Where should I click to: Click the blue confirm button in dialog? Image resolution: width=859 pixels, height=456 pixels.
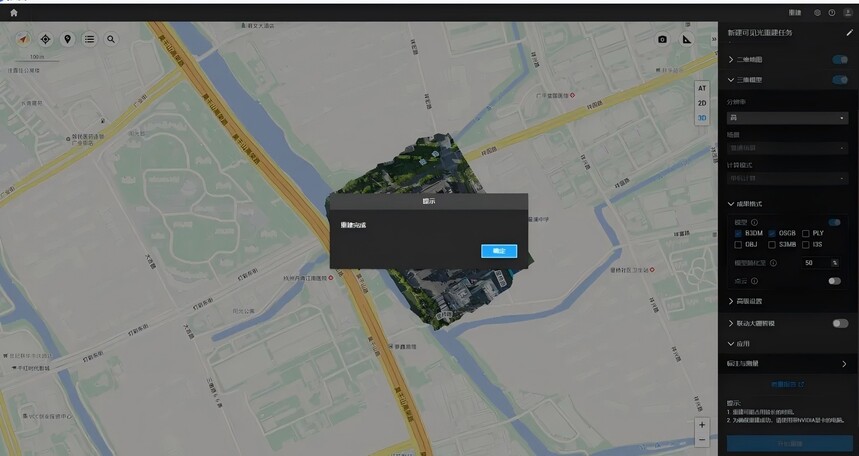pos(499,251)
